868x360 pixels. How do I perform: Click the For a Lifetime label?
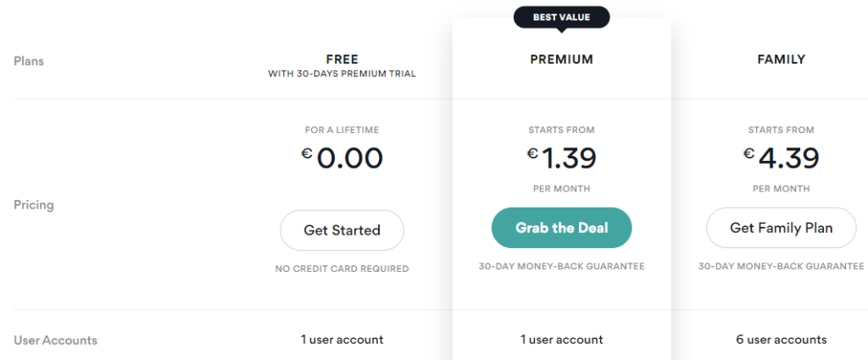pyautogui.click(x=342, y=130)
